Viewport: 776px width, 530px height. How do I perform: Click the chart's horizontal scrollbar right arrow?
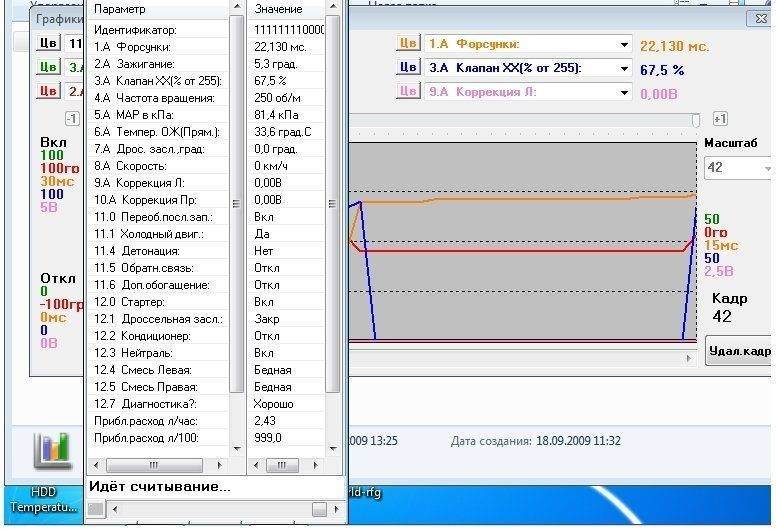click(687, 356)
